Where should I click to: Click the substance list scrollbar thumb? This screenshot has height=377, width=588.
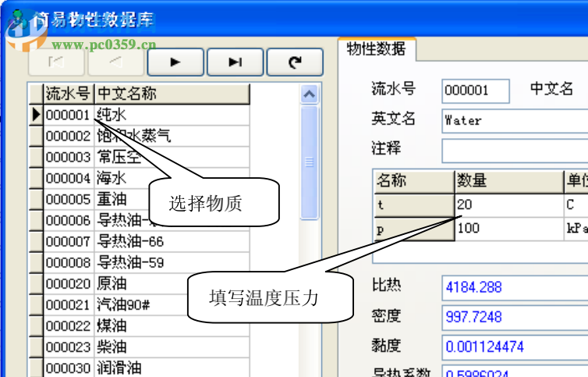pos(310,162)
